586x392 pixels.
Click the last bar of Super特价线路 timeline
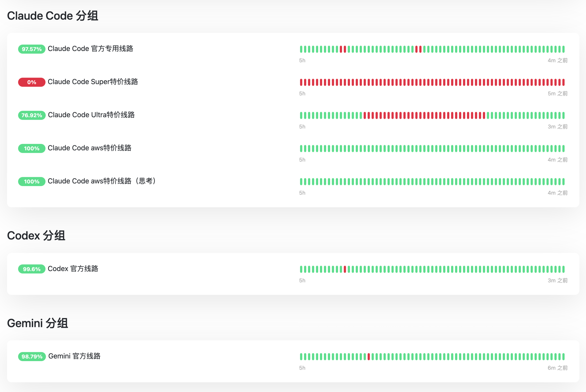coord(564,82)
